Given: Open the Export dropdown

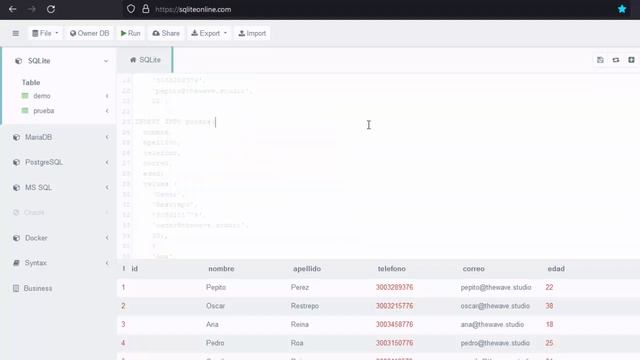Looking at the screenshot, I should tap(209, 33).
